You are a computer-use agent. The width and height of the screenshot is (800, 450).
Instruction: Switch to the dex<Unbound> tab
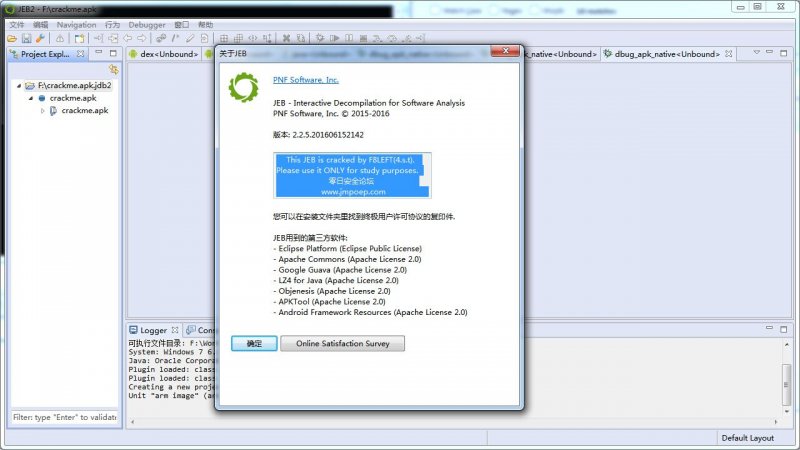(x=164, y=54)
